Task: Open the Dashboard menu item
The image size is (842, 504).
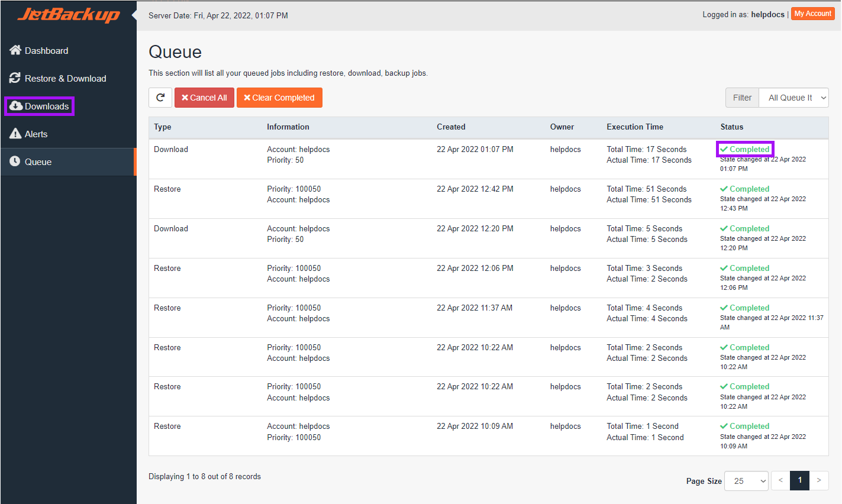Action: click(x=69, y=51)
